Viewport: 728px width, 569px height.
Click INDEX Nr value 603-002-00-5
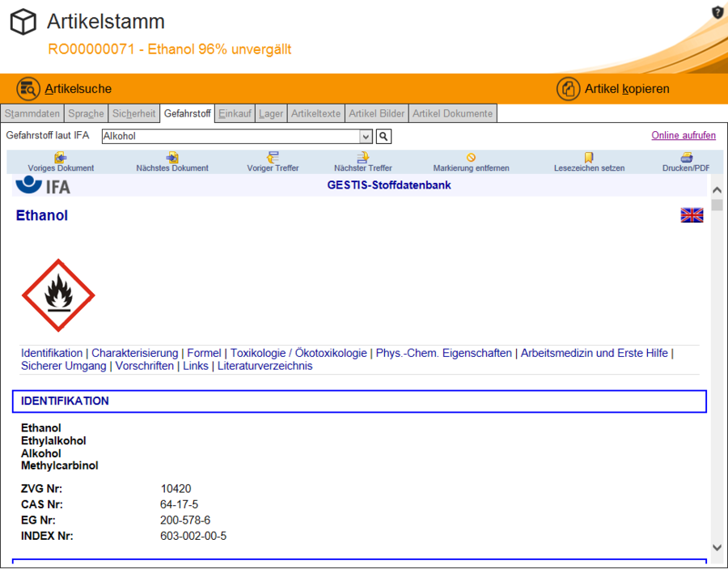click(x=193, y=536)
